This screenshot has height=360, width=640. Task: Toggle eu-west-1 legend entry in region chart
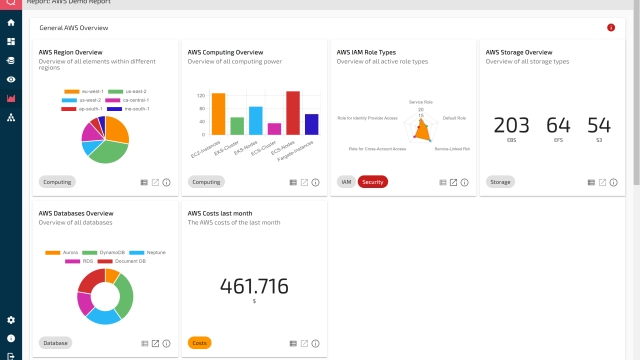(84, 91)
